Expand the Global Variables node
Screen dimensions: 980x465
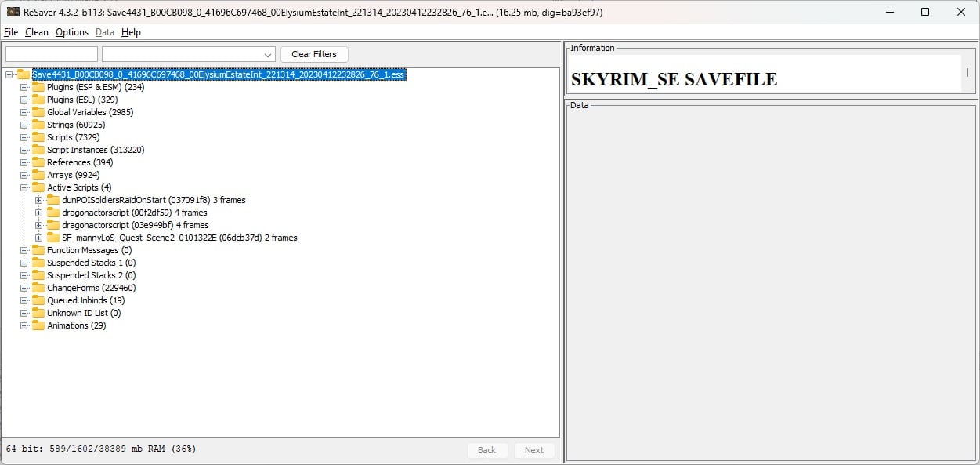[24, 112]
